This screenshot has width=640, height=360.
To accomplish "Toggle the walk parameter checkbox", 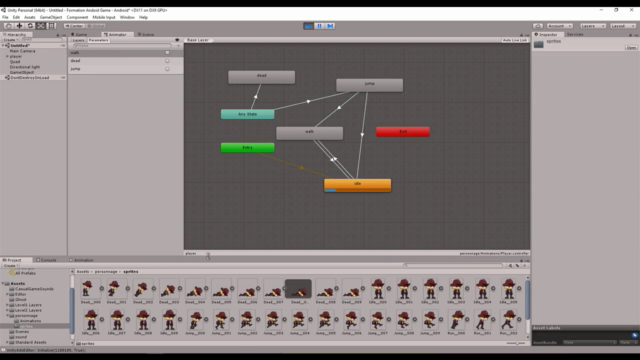I will click(167, 53).
